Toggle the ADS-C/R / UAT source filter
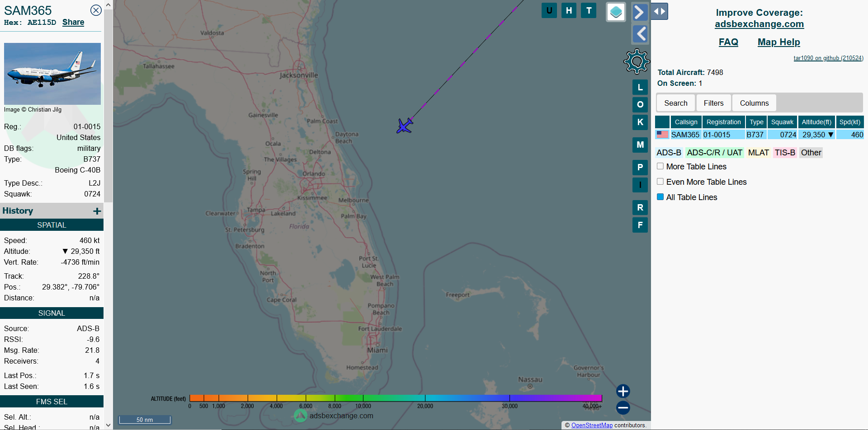This screenshot has height=430, width=868. point(714,153)
